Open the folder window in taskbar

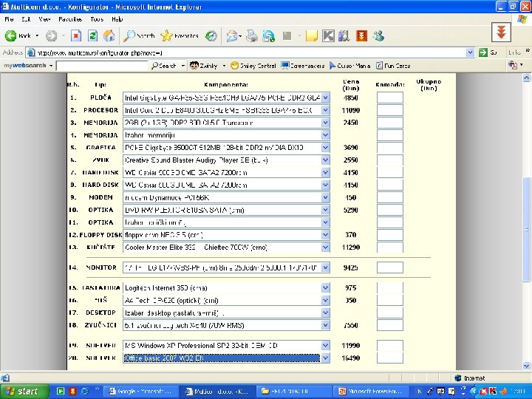click(293, 392)
